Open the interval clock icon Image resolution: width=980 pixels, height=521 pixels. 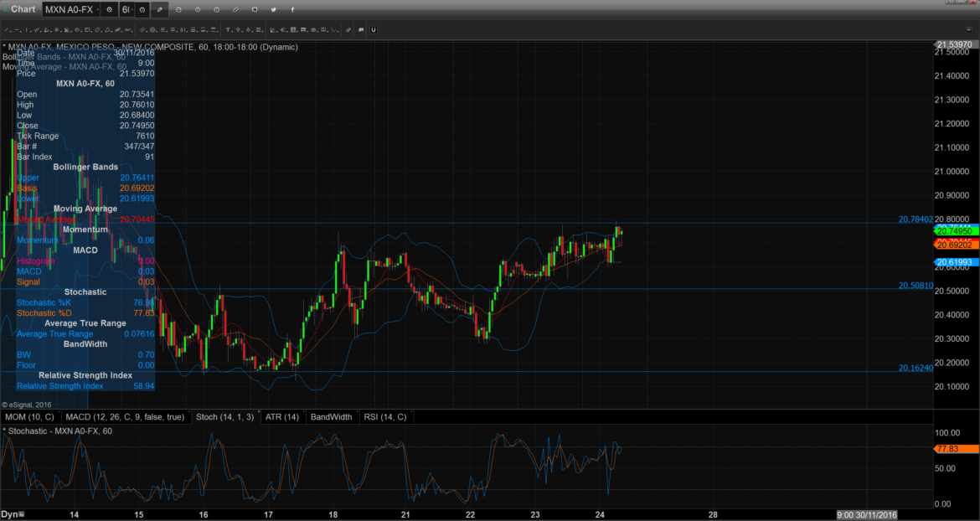pos(142,9)
